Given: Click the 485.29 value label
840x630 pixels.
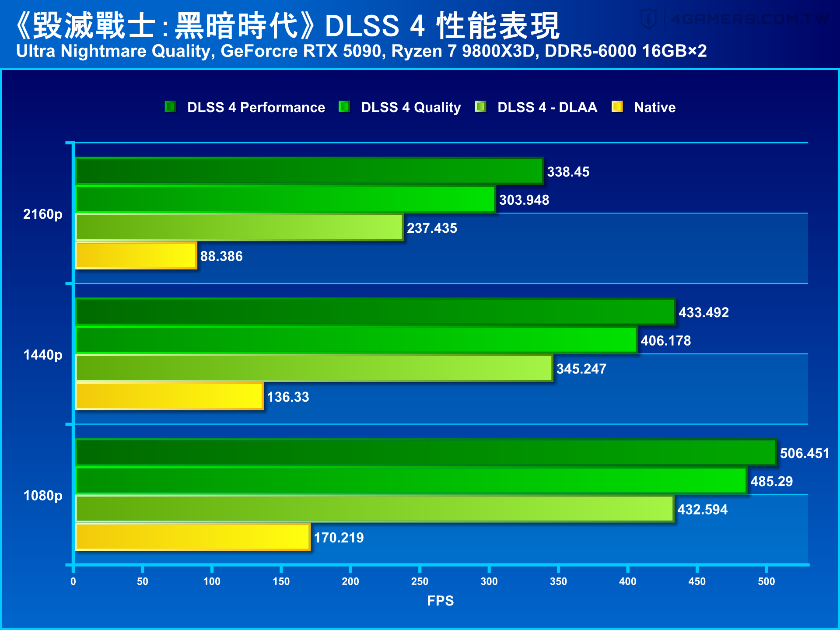Looking at the screenshot, I should click(772, 481).
